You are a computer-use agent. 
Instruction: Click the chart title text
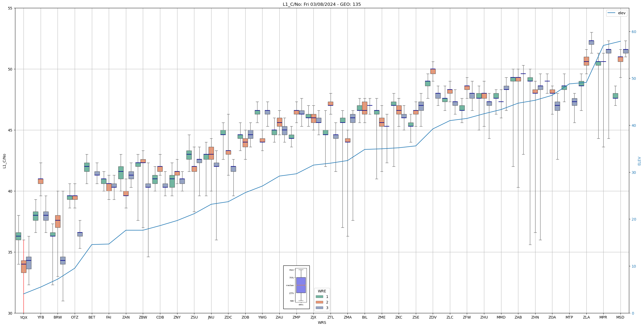click(322, 4)
